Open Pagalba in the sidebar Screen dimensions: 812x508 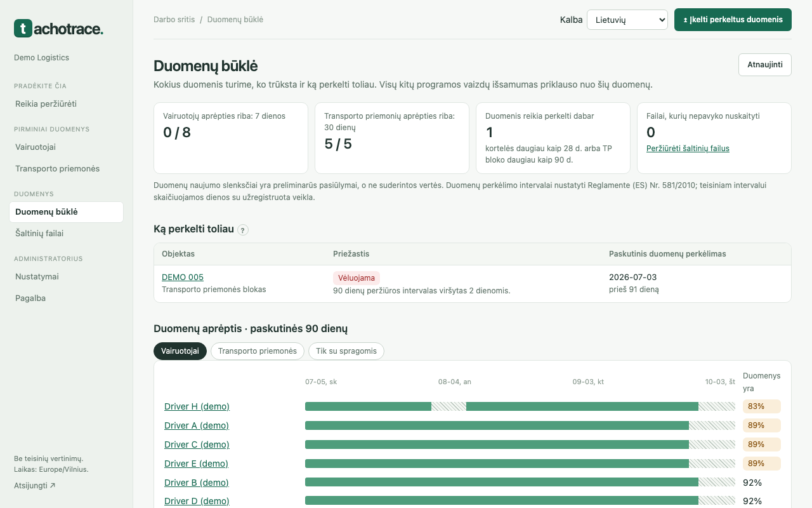pyautogui.click(x=67, y=298)
